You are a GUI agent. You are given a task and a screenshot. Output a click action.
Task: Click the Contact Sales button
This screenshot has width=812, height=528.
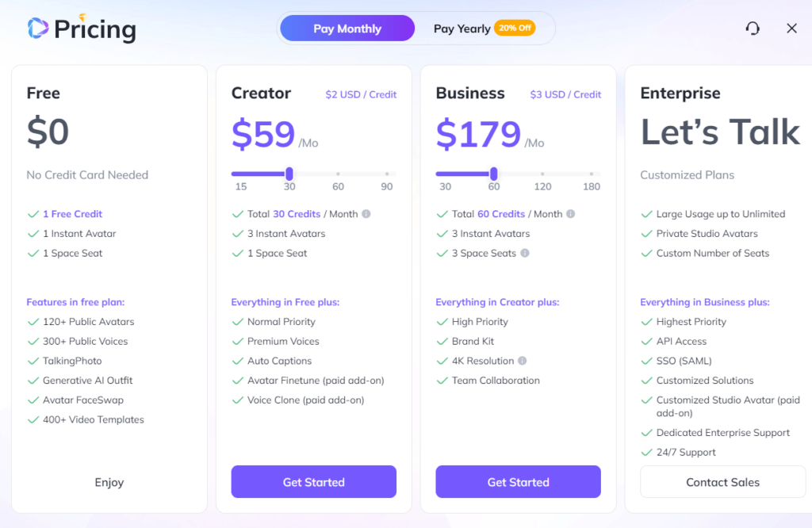(x=722, y=482)
